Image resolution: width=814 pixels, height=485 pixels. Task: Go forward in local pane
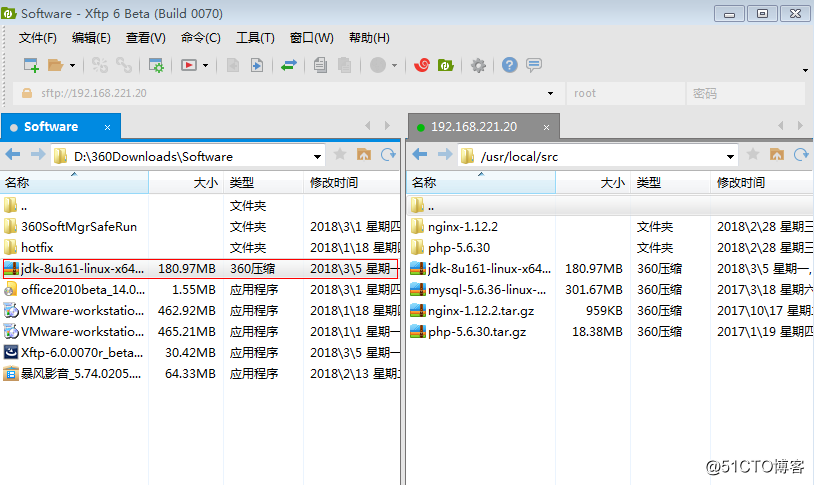pos(38,154)
